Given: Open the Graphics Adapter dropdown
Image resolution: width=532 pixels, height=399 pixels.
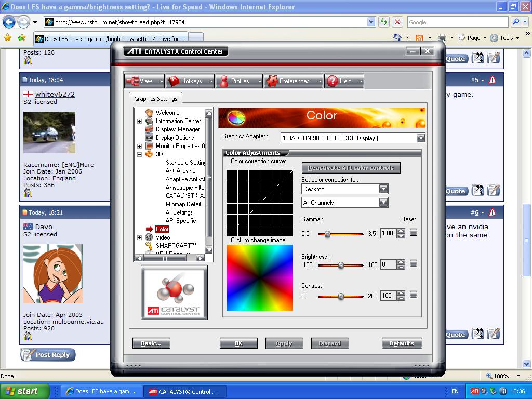Looking at the screenshot, I should click(421, 138).
